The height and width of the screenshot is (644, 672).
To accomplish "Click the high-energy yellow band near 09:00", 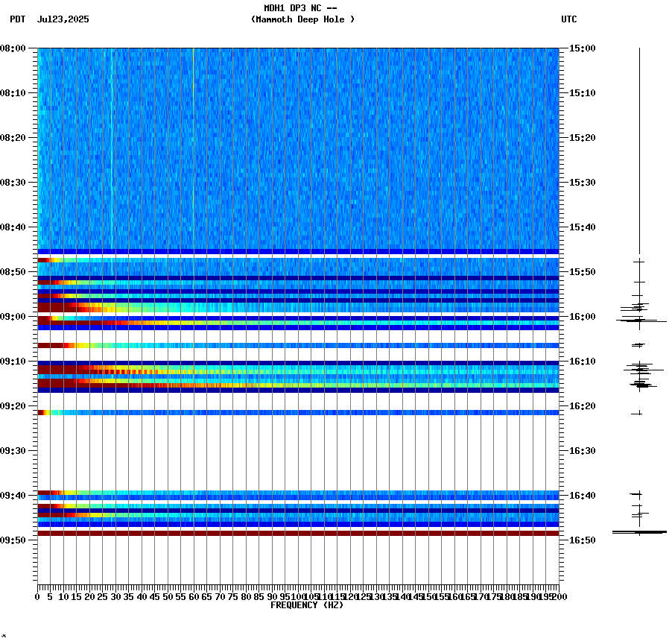I will [x=112, y=307].
